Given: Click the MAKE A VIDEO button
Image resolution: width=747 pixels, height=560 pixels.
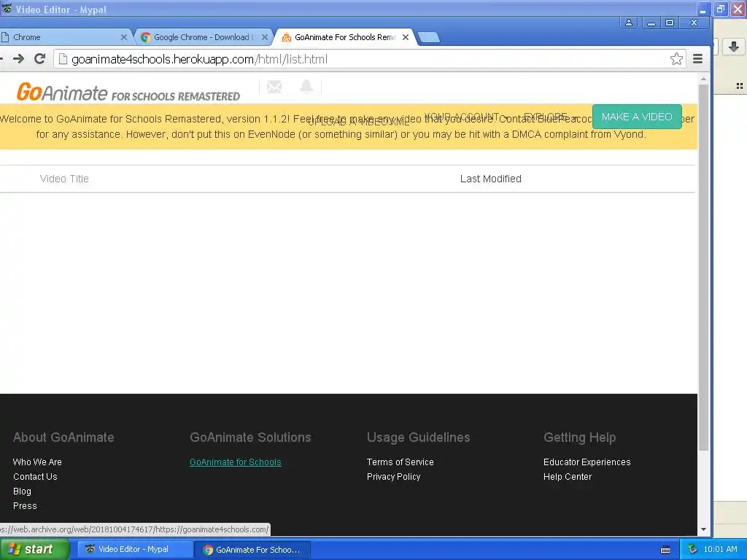Looking at the screenshot, I should coord(637,117).
